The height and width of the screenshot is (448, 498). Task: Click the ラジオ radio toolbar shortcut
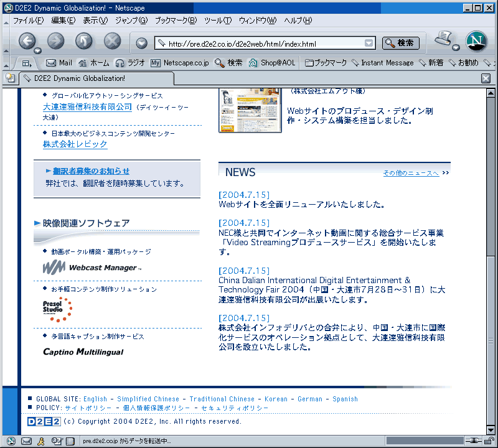point(130,63)
